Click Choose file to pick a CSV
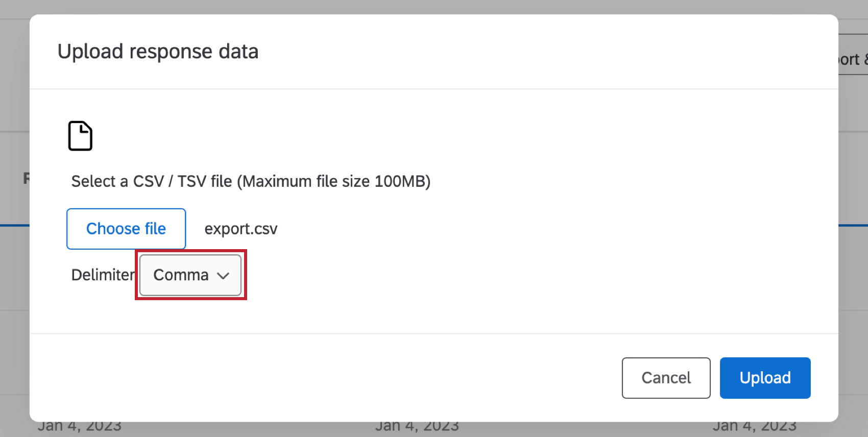This screenshot has height=437, width=868. [x=126, y=229]
